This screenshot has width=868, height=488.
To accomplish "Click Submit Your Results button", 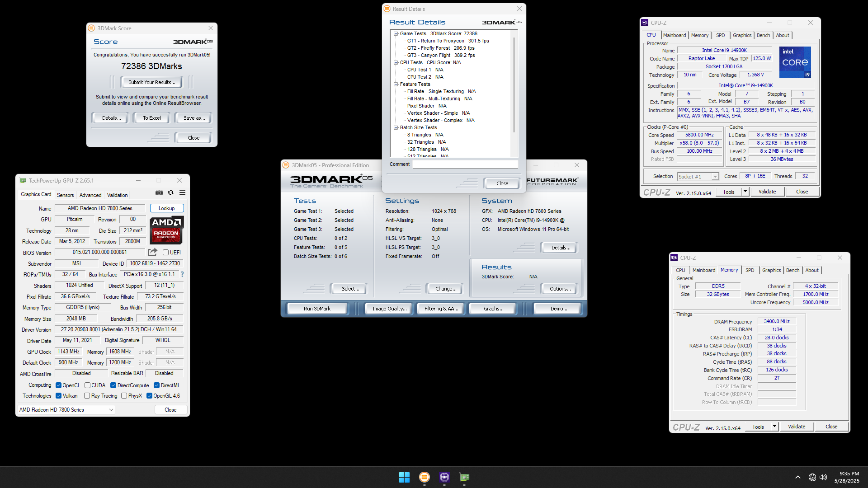I will point(151,82).
